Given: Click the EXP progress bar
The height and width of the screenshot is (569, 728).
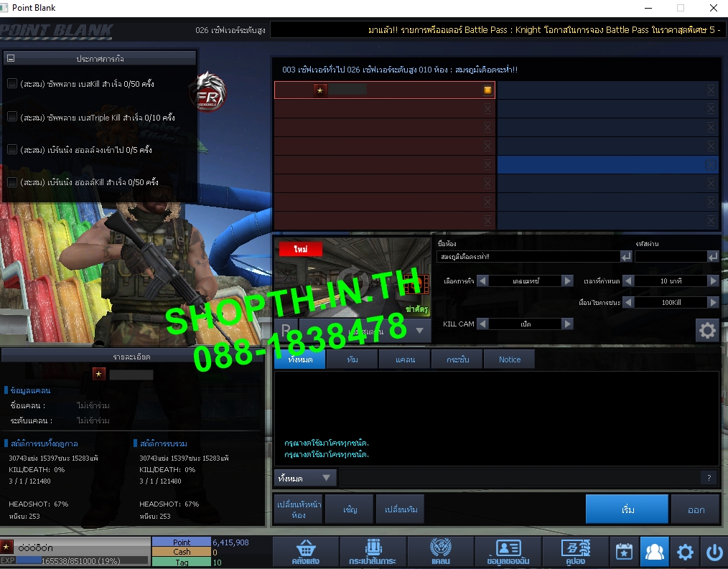Looking at the screenshot, I should click(x=82, y=560).
